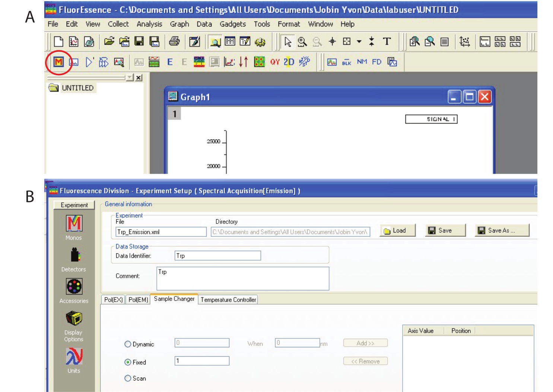Click the printer icon
553x392 pixels.
tap(174, 41)
